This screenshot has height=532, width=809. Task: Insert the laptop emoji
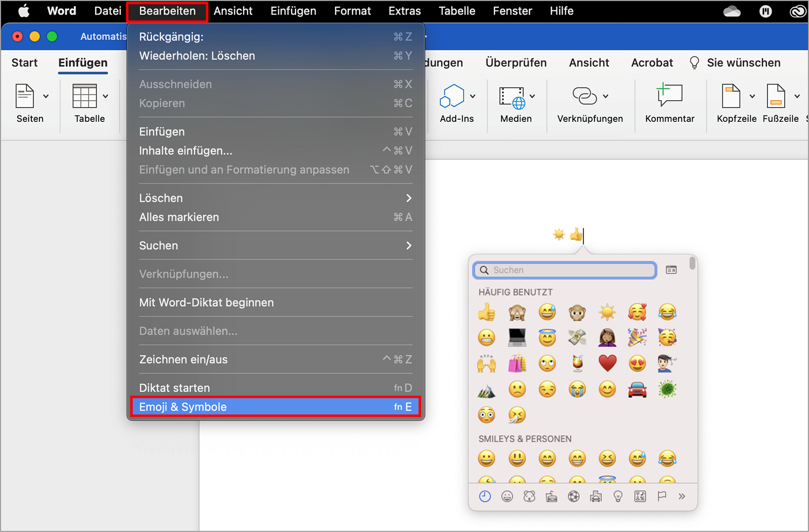517,337
